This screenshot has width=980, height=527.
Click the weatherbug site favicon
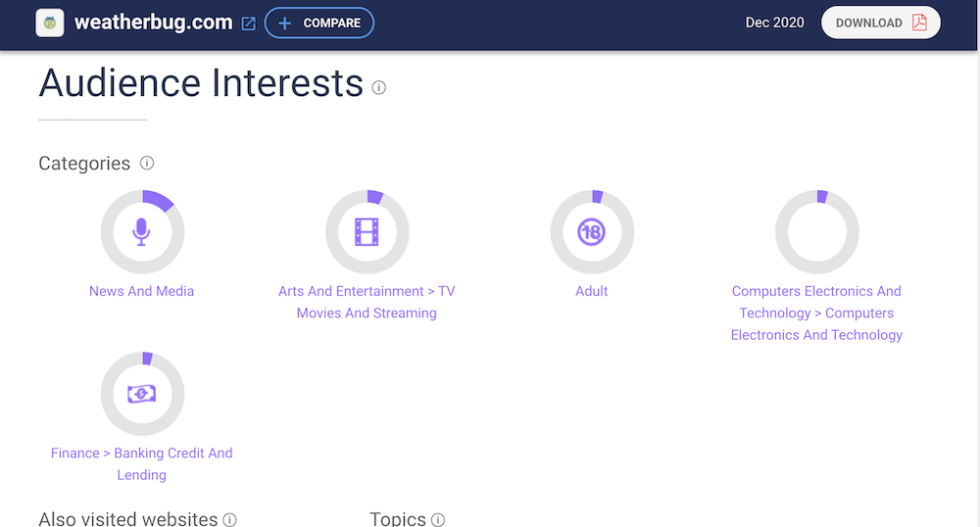pyautogui.click(x=50, y=23)
